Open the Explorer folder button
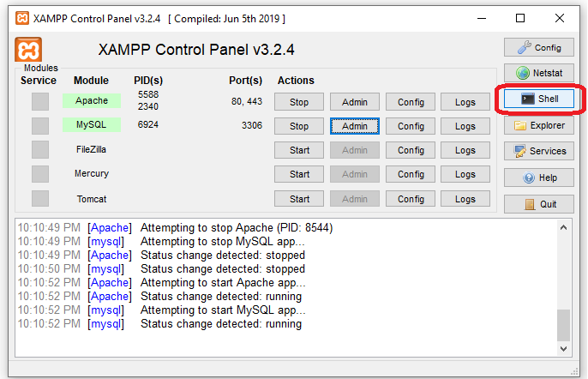The width and height of the screenshot is (588, 379). (539, 125)
